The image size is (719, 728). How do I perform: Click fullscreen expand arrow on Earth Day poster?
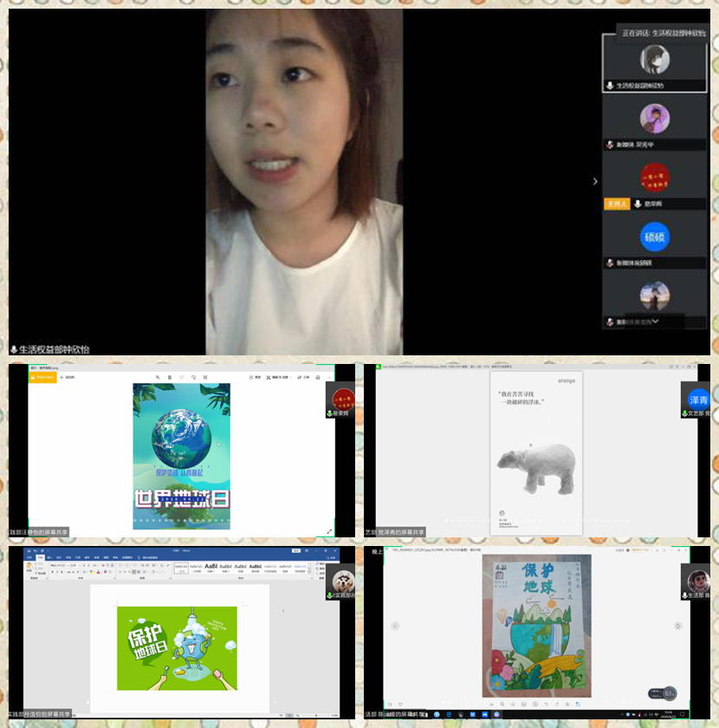point(329,531)
